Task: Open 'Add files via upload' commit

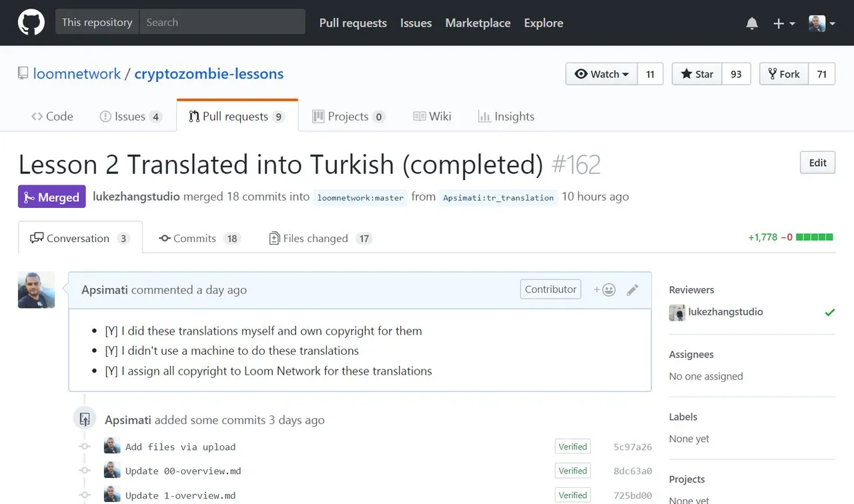Action: pyautogui.click(x=180, y=447)
